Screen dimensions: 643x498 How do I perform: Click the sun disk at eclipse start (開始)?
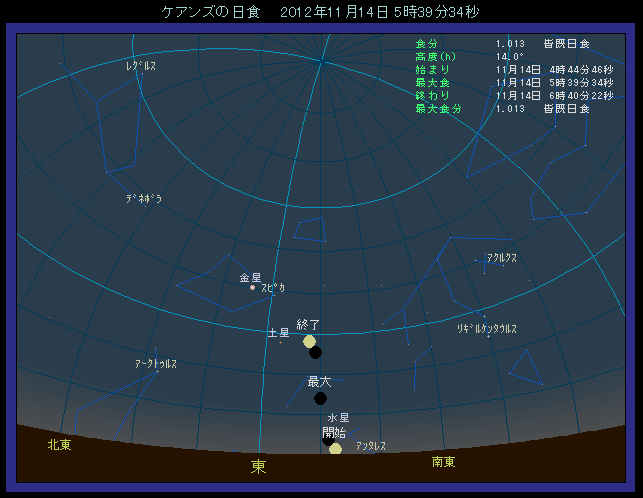click(335, 449)
